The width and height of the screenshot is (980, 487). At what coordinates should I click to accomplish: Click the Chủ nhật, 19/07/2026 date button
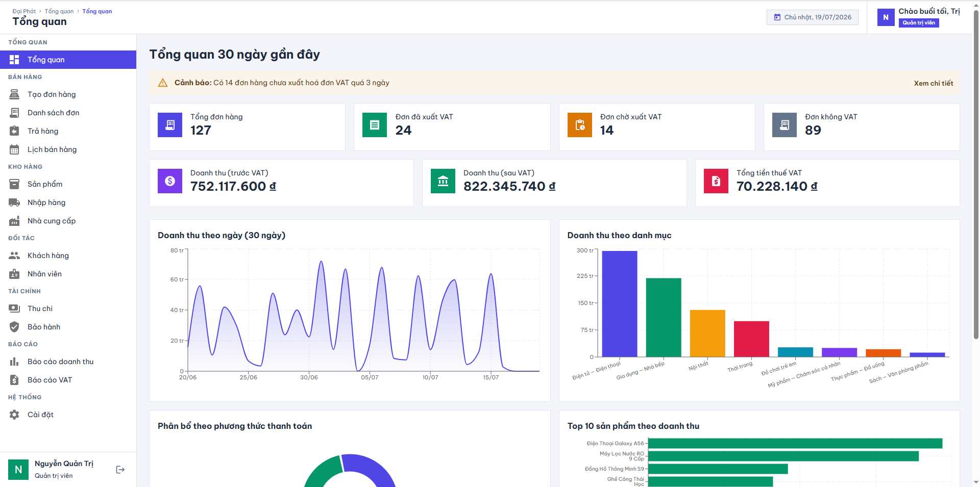click(x=813, y=17)
